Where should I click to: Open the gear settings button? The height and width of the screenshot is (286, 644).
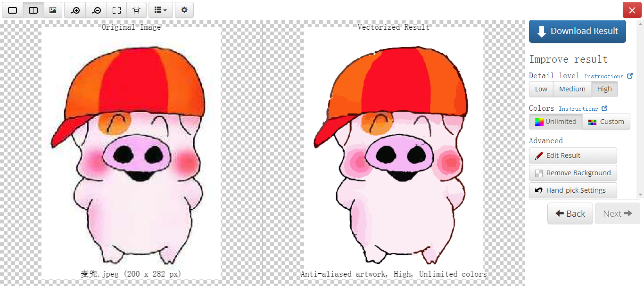click(184, 10)
